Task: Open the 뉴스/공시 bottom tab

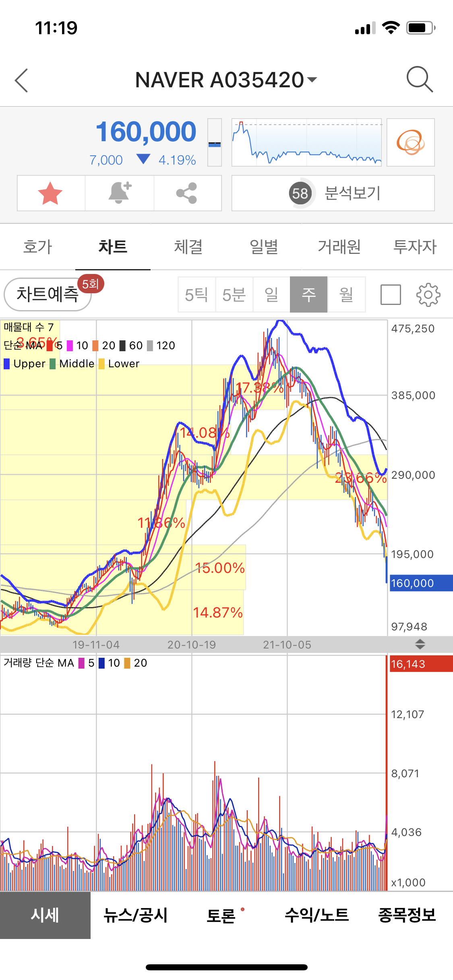Action: [x=136, y=915]
